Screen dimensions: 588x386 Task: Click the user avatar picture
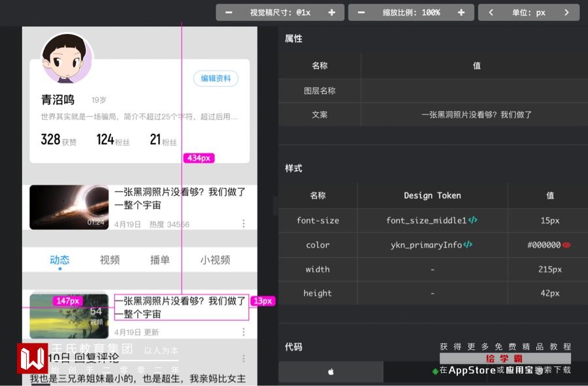pos(67,59)
